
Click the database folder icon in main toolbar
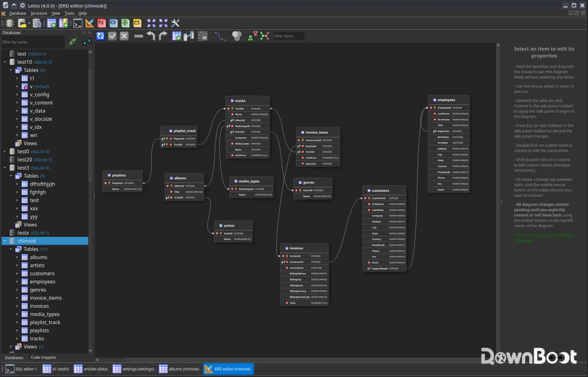pyautogui.click(x=22, y=23)
